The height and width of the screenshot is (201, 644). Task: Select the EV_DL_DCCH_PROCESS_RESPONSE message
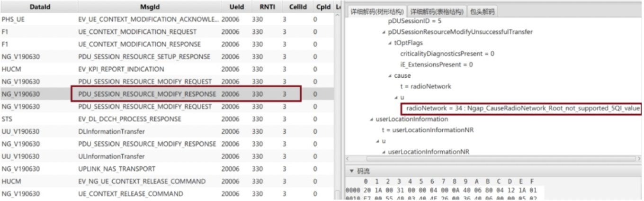click(167, 119)
